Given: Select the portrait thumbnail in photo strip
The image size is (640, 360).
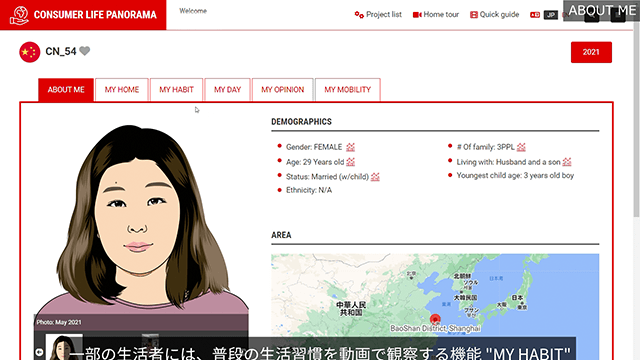Looking at the screenshot, I should click(64, 347).
